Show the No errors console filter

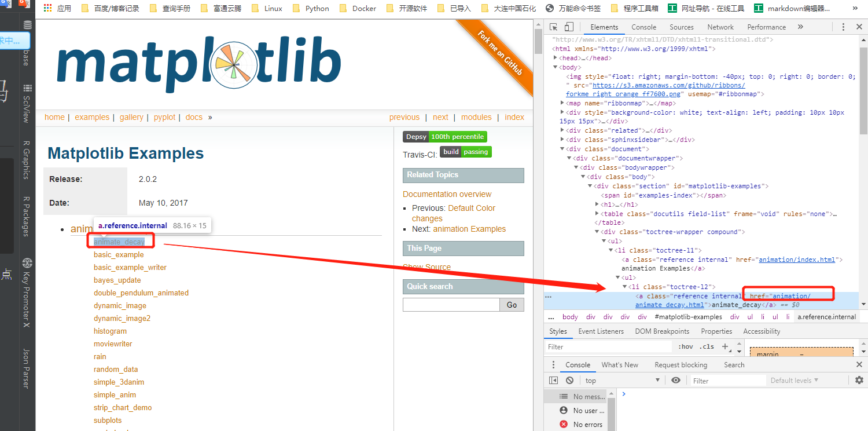[582, 425]
